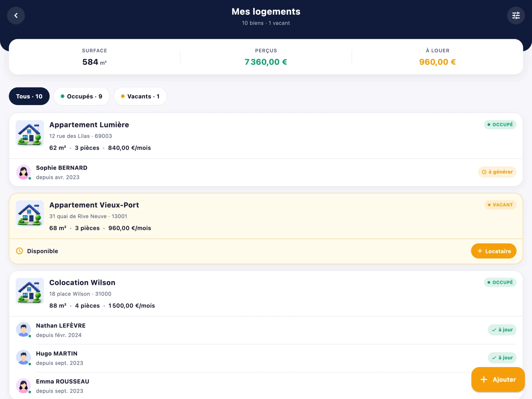Select the Nathan LEFÈVRE tenant name

61,326
